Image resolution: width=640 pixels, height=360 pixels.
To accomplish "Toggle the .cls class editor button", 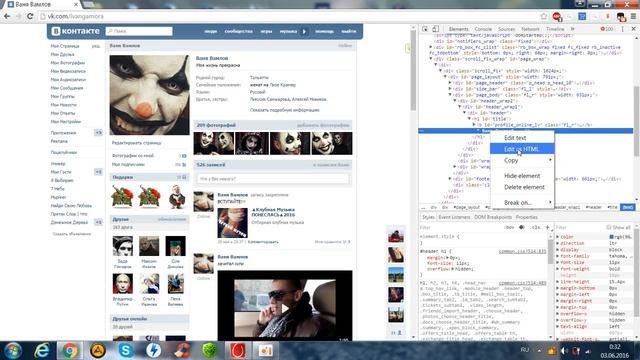I will [x=535, y=227].
